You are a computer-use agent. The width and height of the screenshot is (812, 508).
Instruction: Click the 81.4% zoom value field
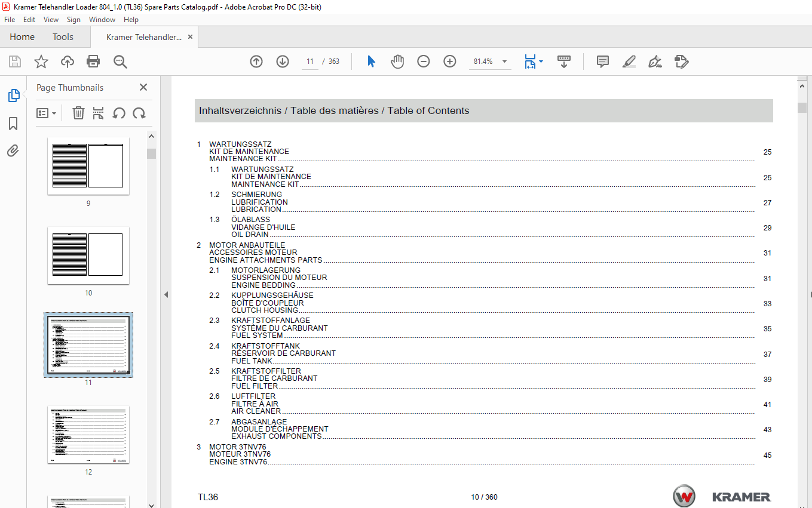click(x=483, y=61)
